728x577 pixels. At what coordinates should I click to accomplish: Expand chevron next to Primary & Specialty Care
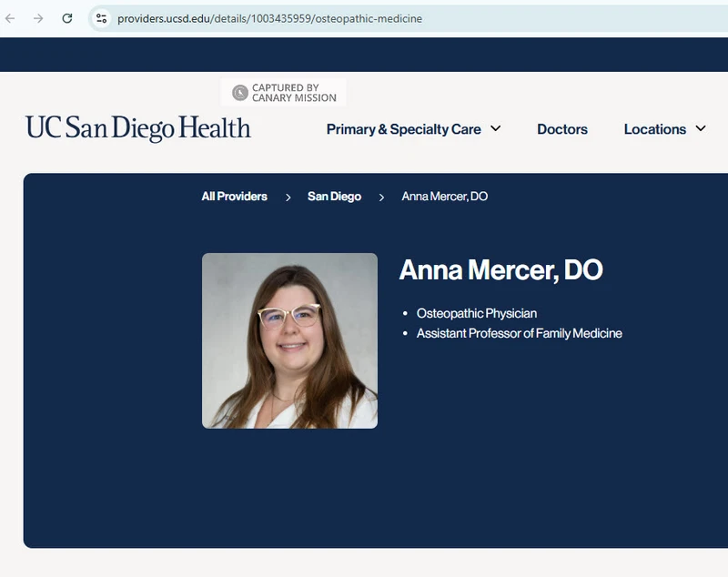tap(496, 128)
